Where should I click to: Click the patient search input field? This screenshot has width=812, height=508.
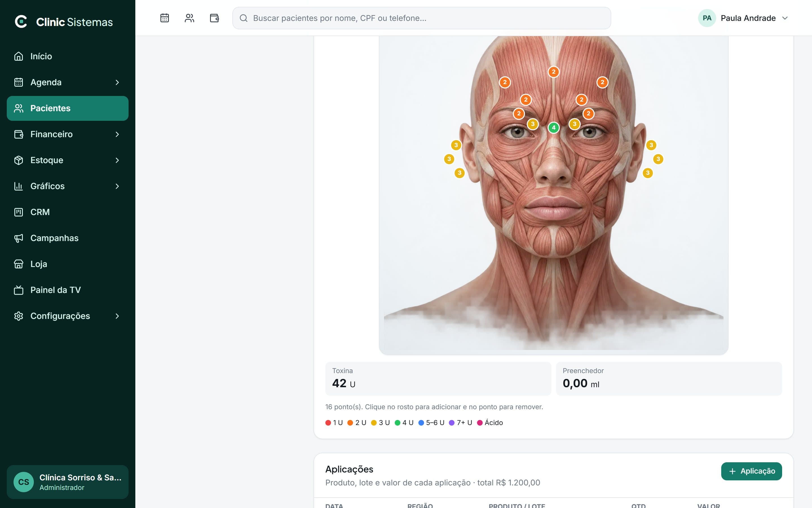tap(422, 18)
